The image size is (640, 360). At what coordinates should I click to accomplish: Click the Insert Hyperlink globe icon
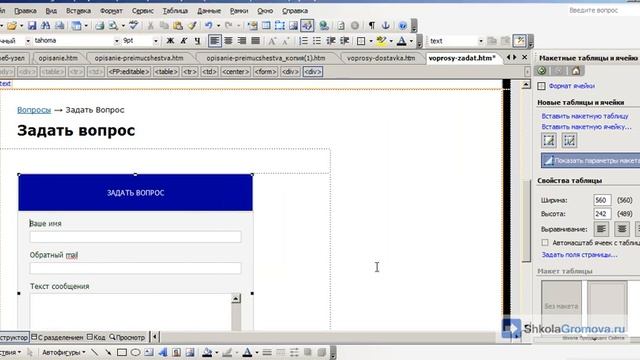324,26
